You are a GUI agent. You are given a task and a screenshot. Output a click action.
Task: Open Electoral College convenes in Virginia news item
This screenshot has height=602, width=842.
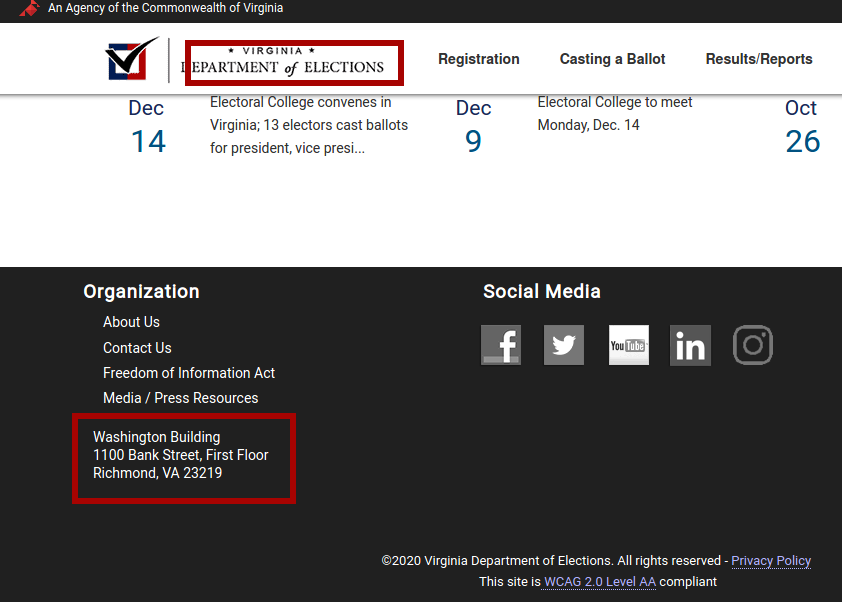coord(309,125)
